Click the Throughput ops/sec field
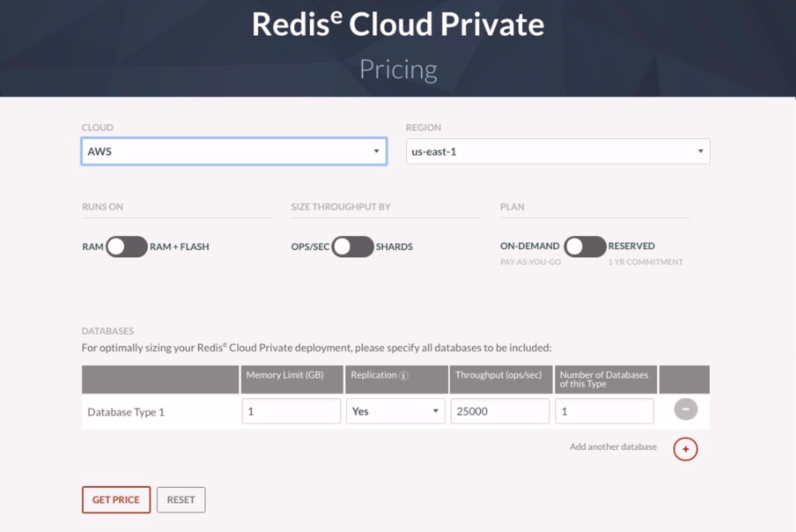 coord(500,411)
